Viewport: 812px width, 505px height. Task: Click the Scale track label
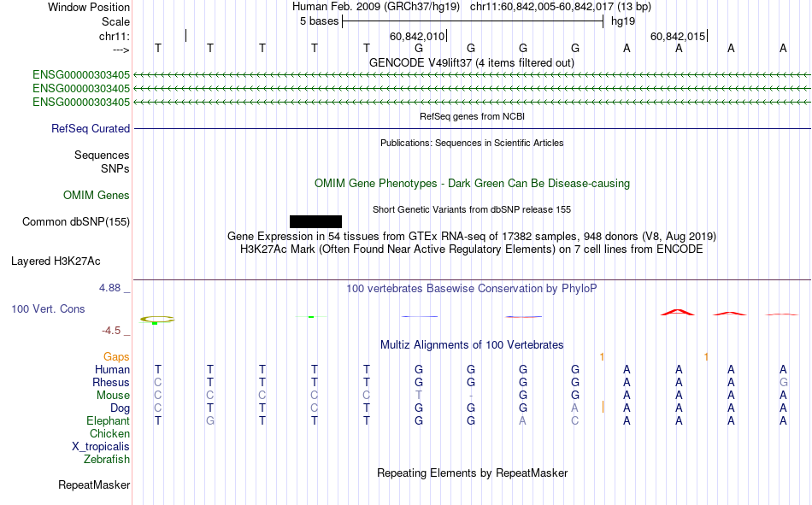tap(115, 21)
